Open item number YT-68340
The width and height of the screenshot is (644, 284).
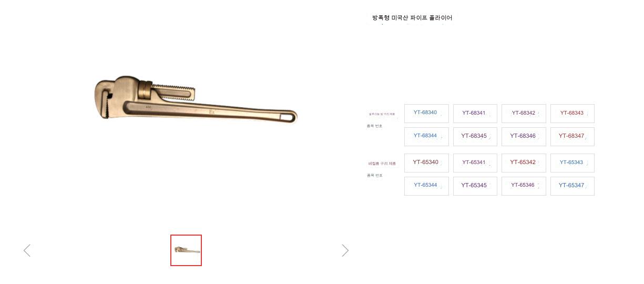click(x=426, y=113)
